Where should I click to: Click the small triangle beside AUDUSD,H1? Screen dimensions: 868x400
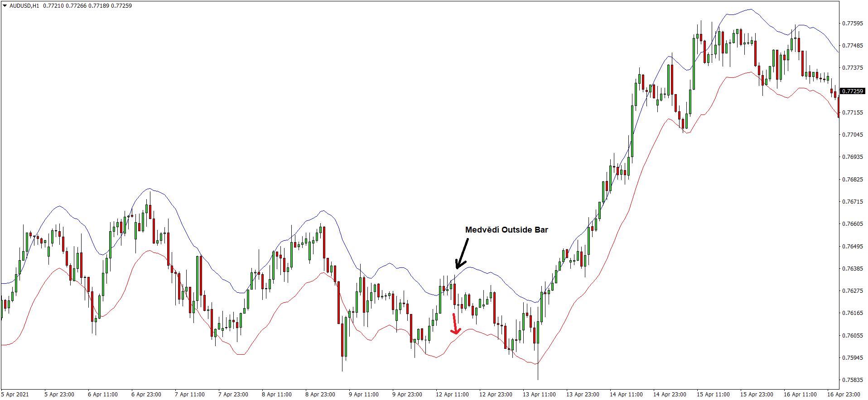coord(5,6)
